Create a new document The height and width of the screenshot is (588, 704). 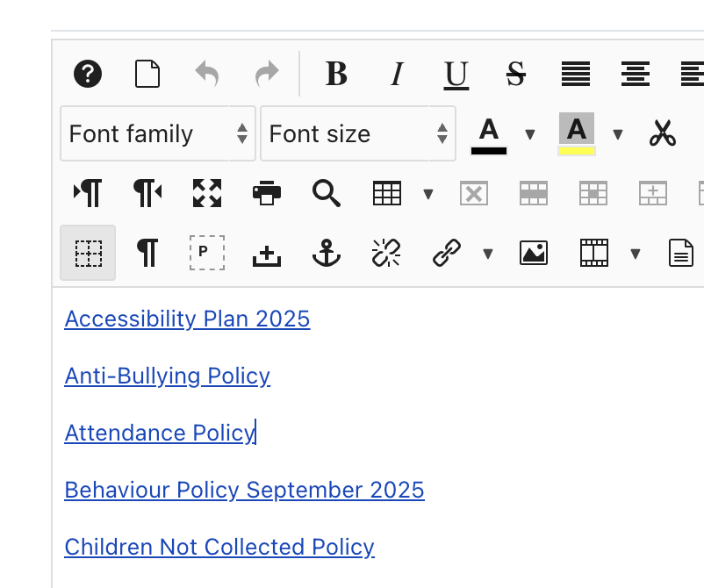pyautogui.click(x=147, y=75)
